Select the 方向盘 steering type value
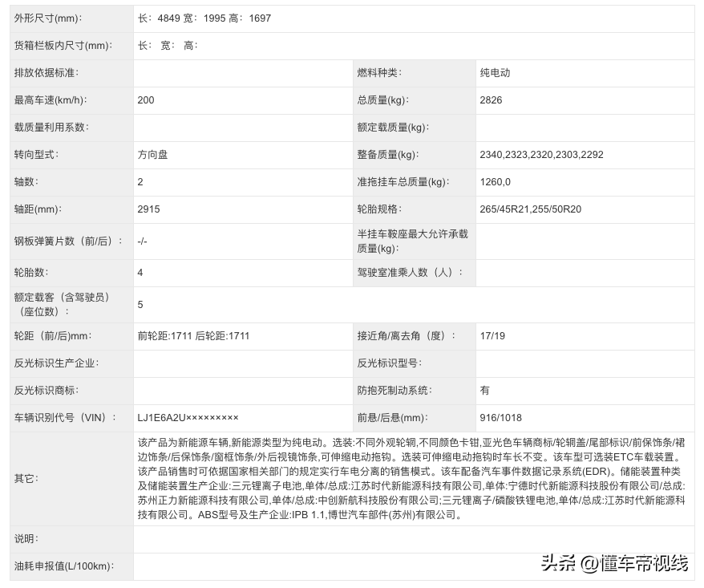Viewport: 704px width, 588px height. pyautogui.click(x=153, y=155)
